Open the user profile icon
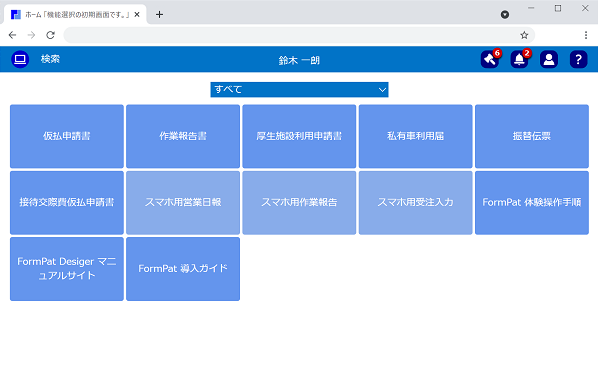 [x=549, y=59]
